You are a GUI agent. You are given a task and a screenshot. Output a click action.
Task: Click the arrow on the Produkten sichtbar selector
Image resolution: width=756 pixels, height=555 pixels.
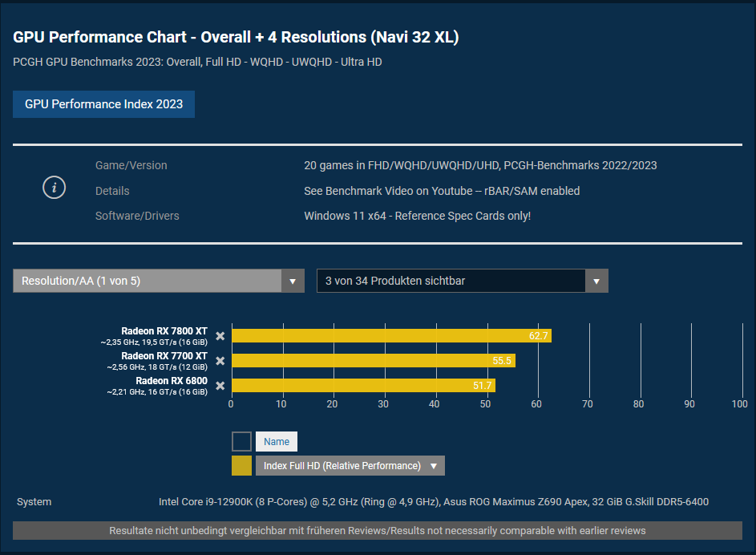pyautogui.click(x=596, y=282)
